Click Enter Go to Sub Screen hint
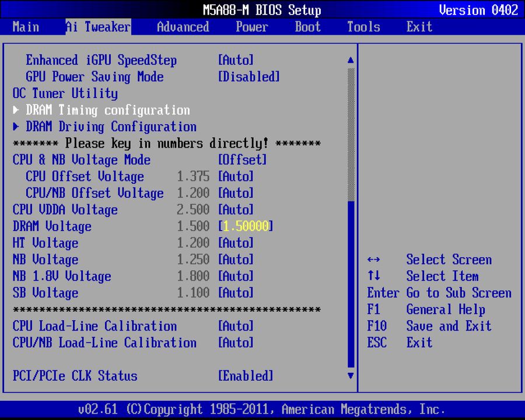This screenshot has height=420, width=525. coord(439,293)
